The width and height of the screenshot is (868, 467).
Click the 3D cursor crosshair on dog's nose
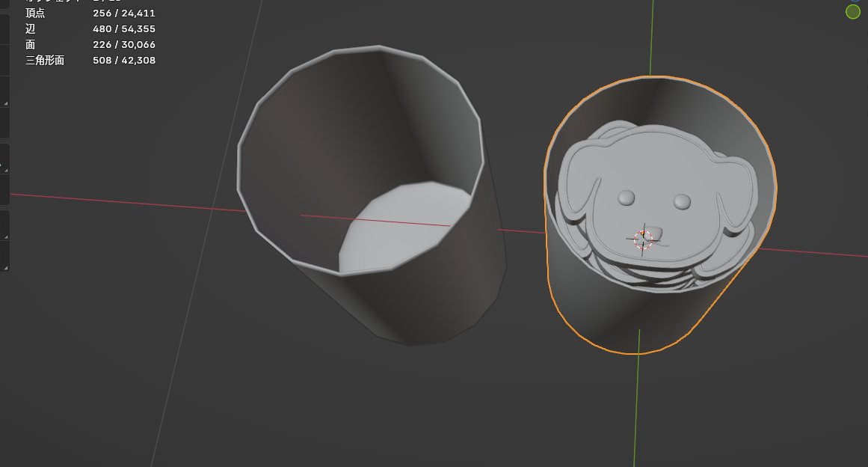(x=643, y=239)
